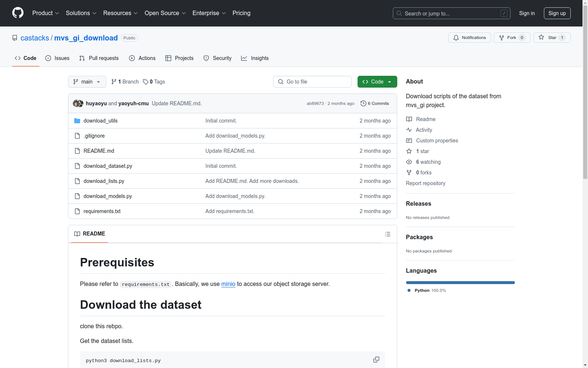
Task: Click the book icon on the README tab
Action: 77,234
